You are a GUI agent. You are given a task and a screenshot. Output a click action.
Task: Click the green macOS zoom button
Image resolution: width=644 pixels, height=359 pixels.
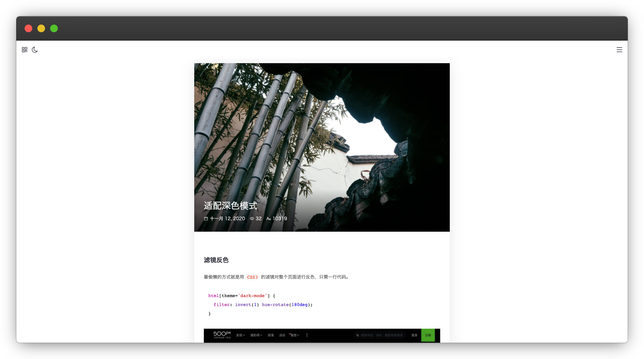tap(54, 28)
